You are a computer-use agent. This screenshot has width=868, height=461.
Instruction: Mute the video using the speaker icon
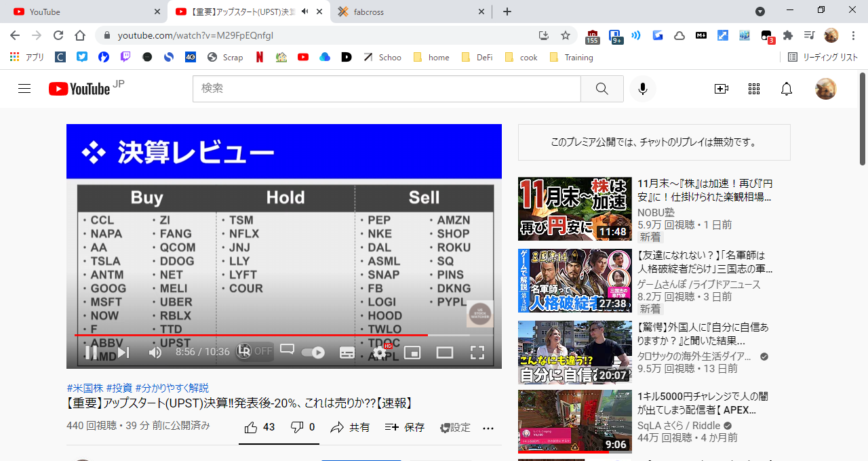(x=155, y=353)
